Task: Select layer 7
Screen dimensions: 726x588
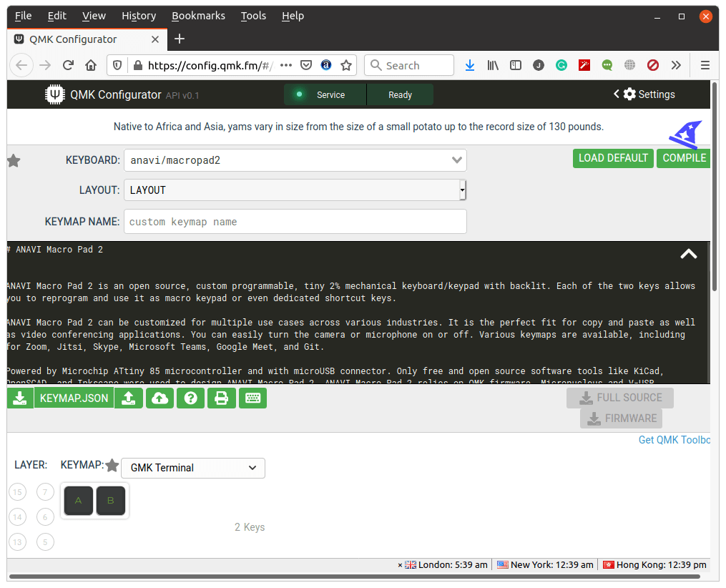Action: tap(45, 492)
